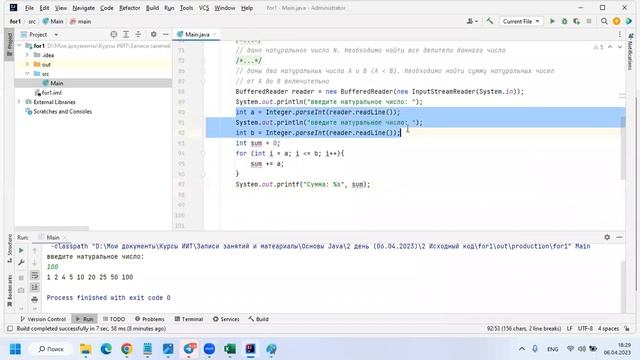Screen dimensions: 640x360
Task: Expand the out folder
Action: pos(27,64)
